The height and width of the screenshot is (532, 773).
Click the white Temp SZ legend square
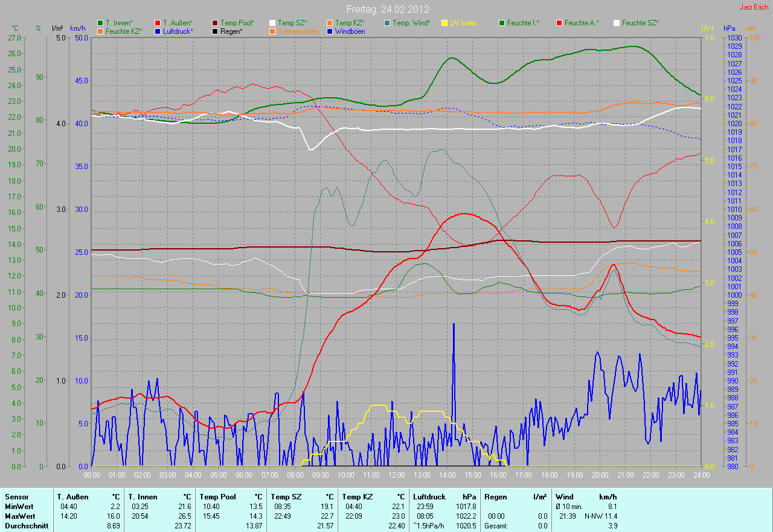pos(272,23)
